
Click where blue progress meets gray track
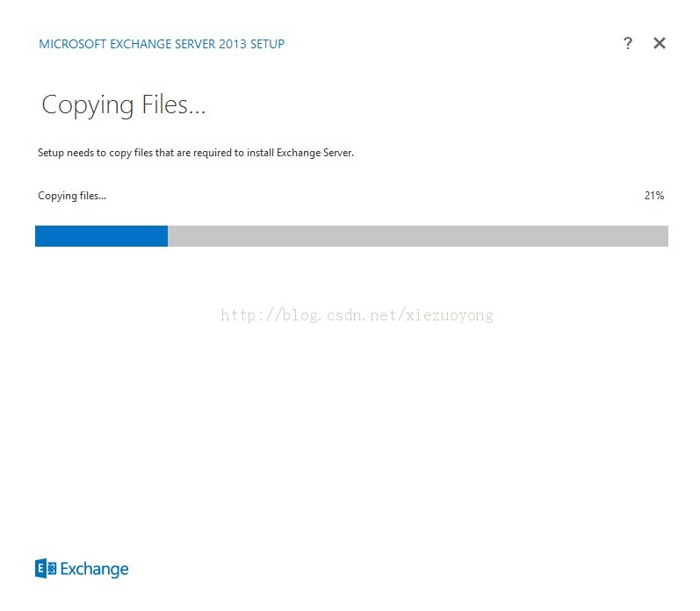168,236
